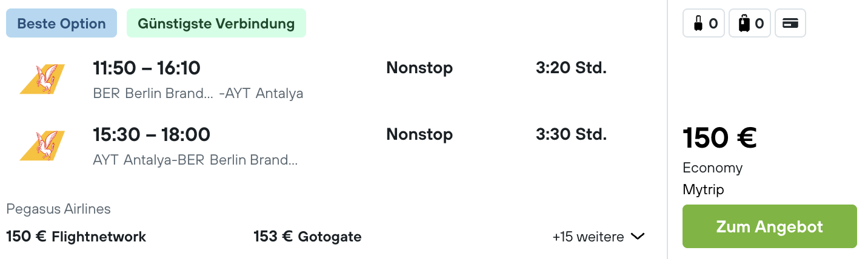Open the +15 weitere offers list
The image size is (868, 259).
598,237
